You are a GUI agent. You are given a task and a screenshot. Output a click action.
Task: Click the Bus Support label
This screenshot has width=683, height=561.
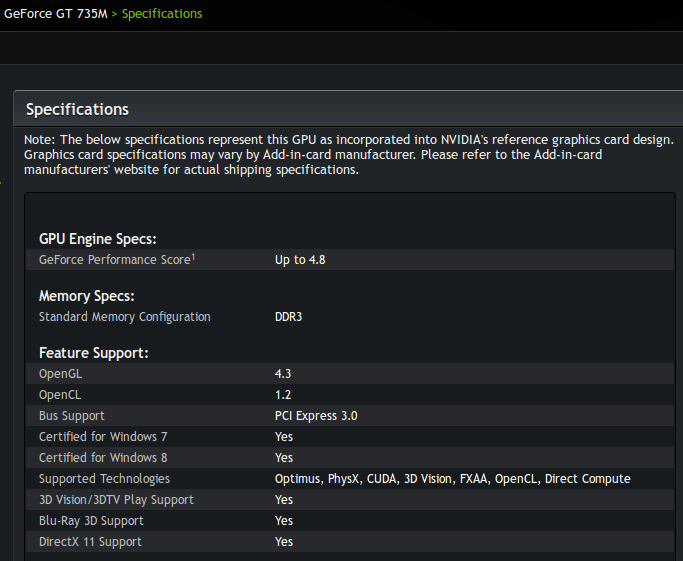(72, 416)
